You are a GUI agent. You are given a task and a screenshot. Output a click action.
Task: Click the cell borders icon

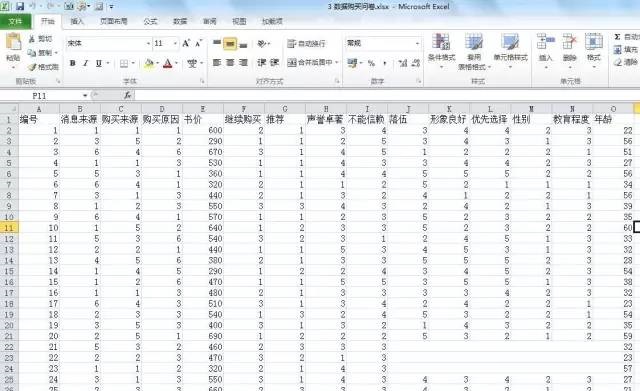tap(124, 63)
